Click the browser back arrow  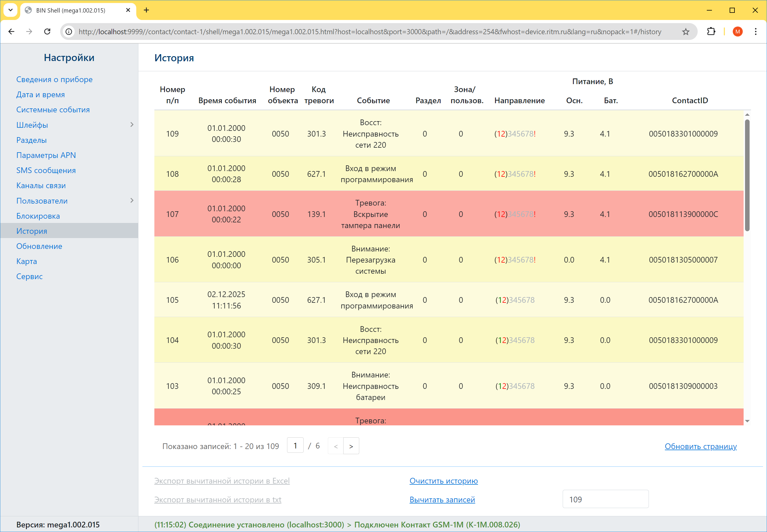click(x=11, y=32)
